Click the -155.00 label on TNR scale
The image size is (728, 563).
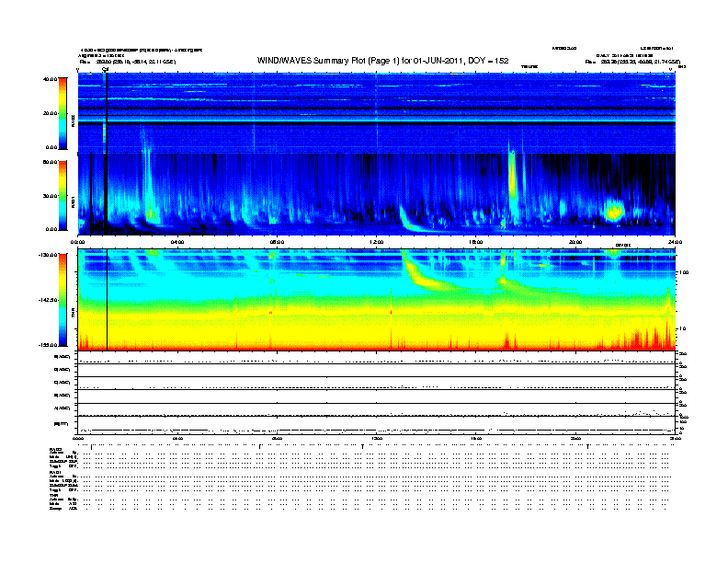pos(49,345)
